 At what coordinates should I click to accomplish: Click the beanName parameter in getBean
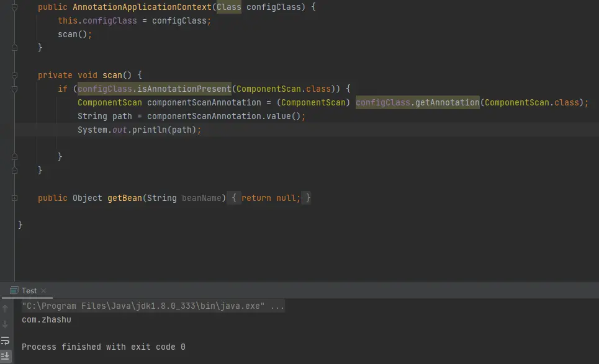pyautogui.click(x=202, y=198)
